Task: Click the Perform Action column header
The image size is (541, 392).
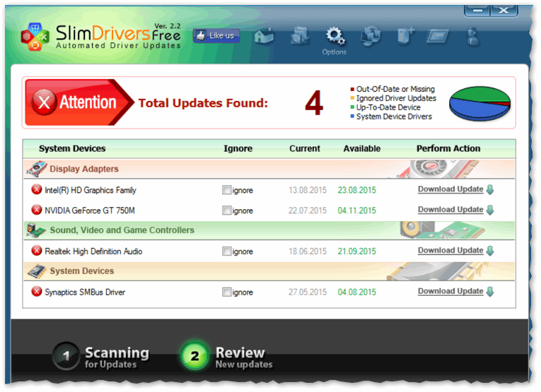Action: [448, 148]
